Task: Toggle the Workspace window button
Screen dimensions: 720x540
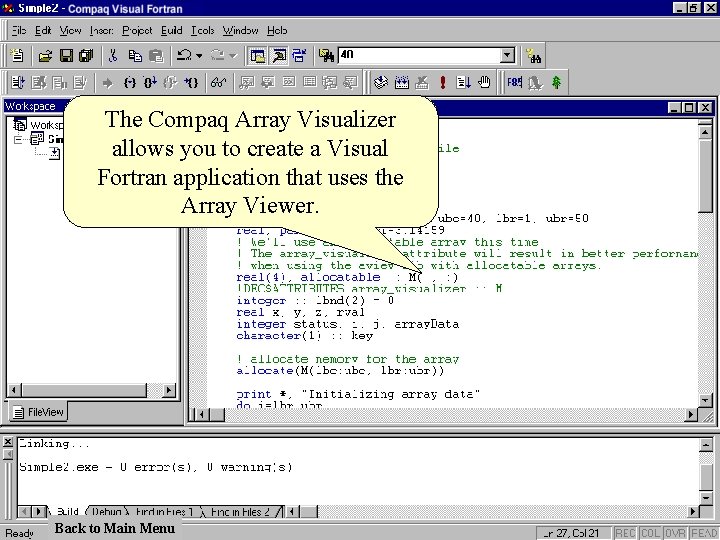Action: pyautogui.click(x=258, y=56)
